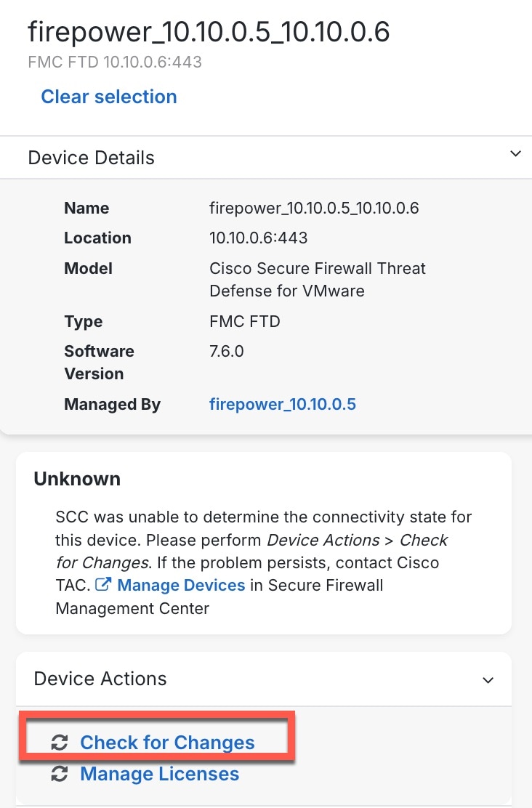Select the Location value 10.10.0.6:443
Image resolution: width=532 pixels, height=808 pixels.
[x=258, y=238]
